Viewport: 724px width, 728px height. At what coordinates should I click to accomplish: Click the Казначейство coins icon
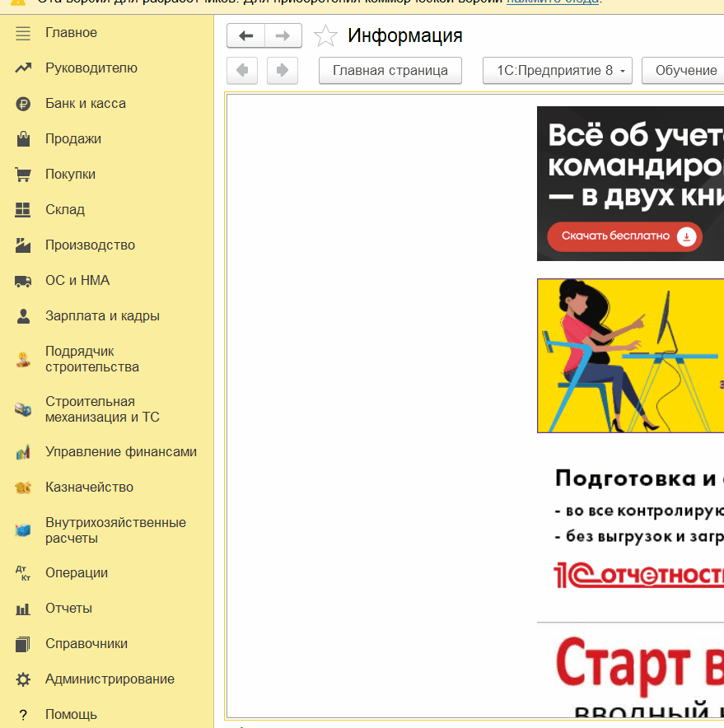pos(23,488)
